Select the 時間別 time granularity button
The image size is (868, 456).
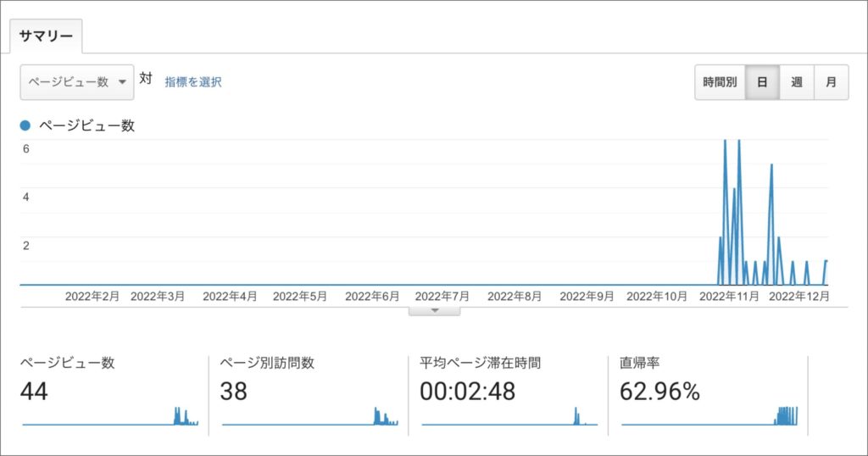[720, 82]
